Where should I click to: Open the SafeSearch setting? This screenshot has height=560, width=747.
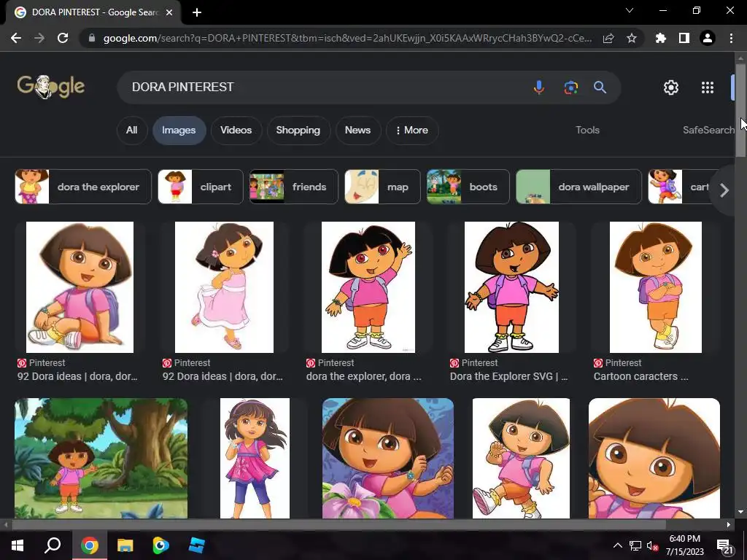[x=708, y=130]
